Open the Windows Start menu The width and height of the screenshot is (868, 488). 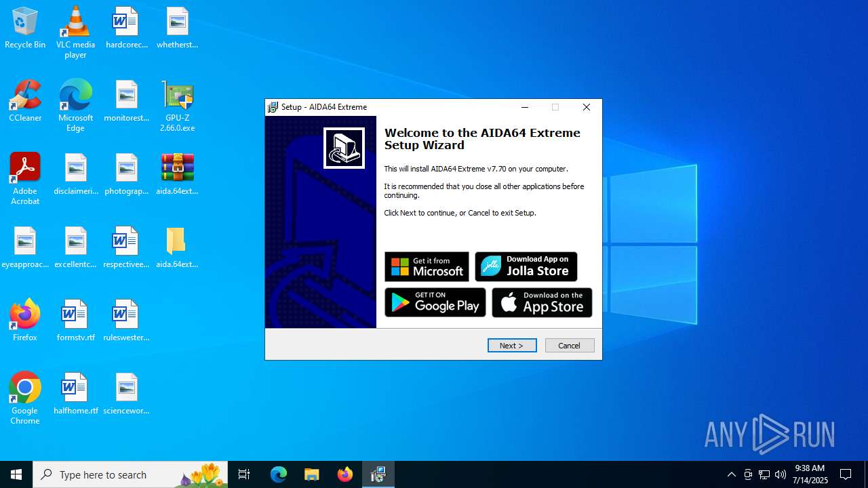tap(16, 474)
